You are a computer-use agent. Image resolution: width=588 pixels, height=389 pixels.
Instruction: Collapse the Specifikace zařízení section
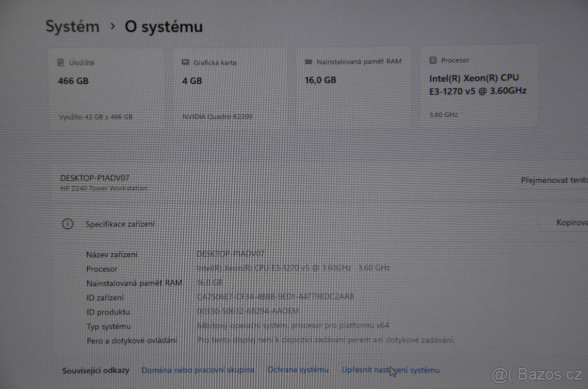click(120, 224)
